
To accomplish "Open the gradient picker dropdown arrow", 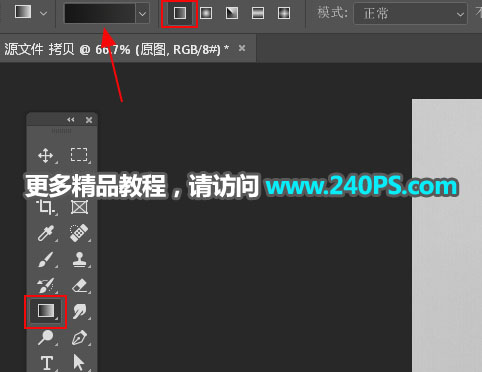I will tap(142, 14).
